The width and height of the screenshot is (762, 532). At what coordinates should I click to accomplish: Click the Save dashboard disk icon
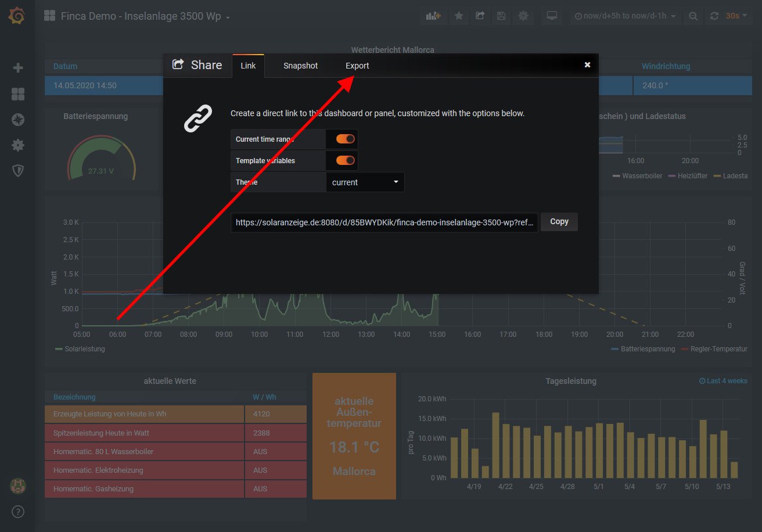click(x=501, y=16)
